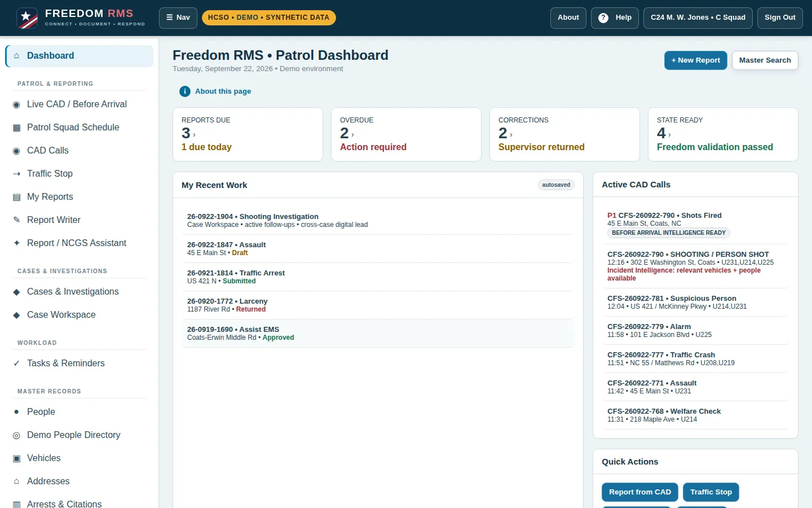This screenshot has width=812, height=508.
Task: Click the Report / NCGS Assistant sparkle icon
Action: point(16,243)
